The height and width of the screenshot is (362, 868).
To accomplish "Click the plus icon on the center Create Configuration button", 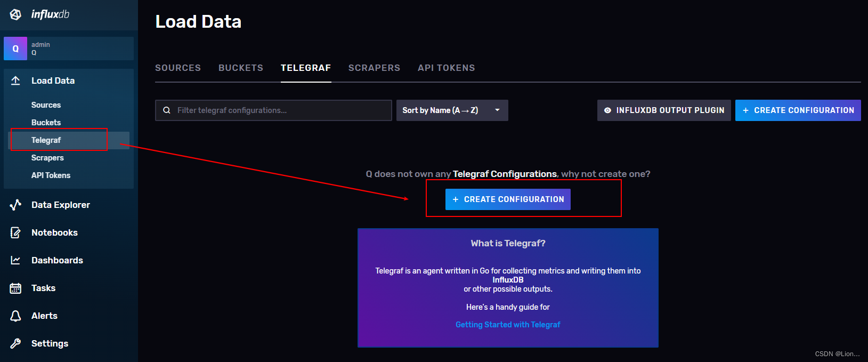I will [x=456, y=199].
